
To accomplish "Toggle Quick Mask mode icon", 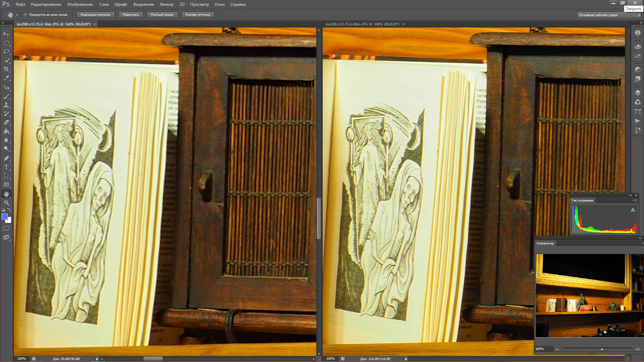I will pyautogui.click(x=6, y=228).
